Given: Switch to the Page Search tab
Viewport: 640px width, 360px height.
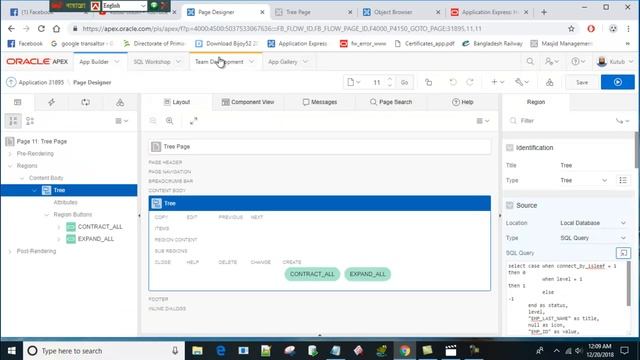Looking at the screenshot, I should pos(391,102).
